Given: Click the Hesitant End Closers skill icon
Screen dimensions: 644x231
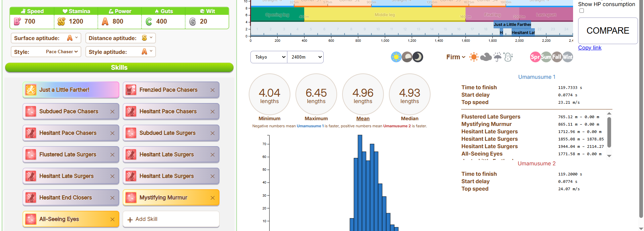Looking at the screenshot, I should point(31,198).
